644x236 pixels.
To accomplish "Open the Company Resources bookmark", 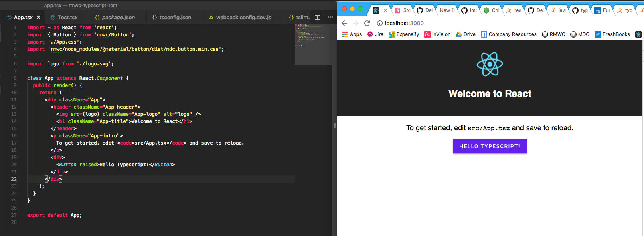I will (508, 34).
